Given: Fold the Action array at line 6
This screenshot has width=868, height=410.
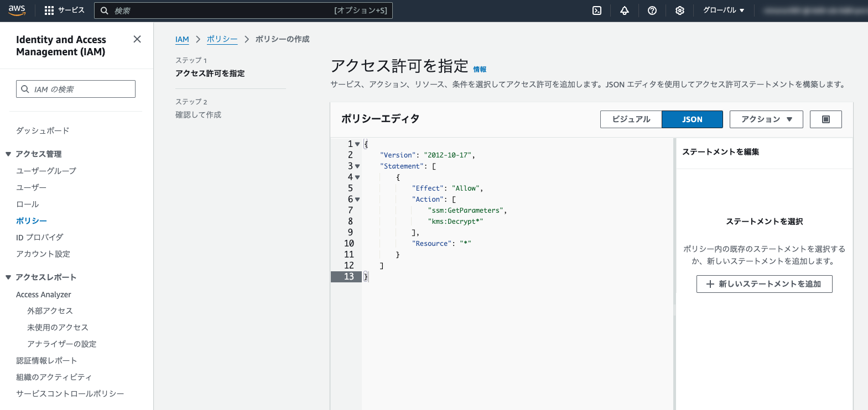Looking at the screenshot, I should [x=357, y=199].
